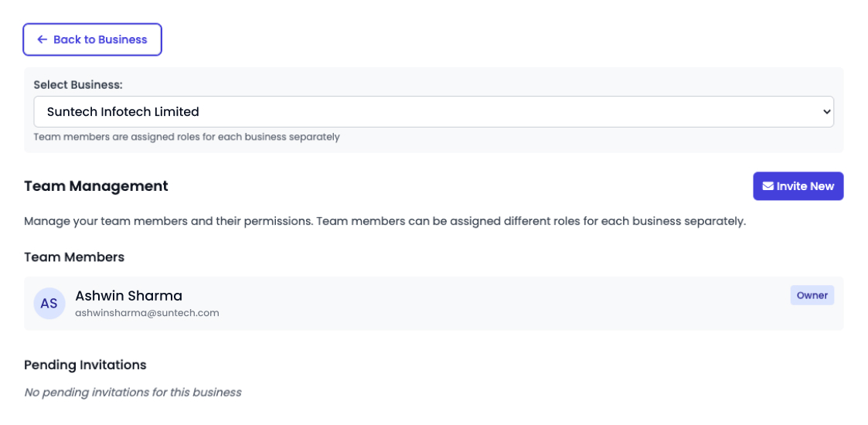
Task: Click the Ashwin Sharma name
Action: pyautogui.click(x=128, y=295)
